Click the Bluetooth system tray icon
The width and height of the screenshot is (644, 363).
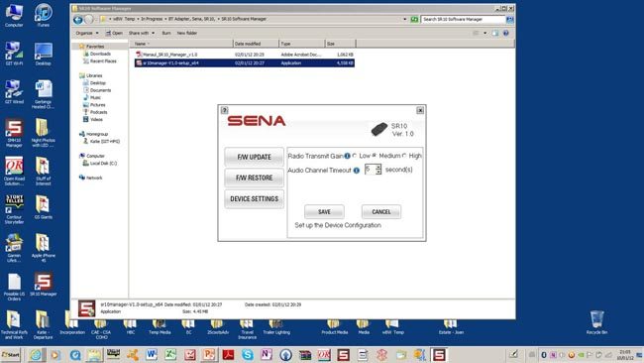tap(544, 355)
